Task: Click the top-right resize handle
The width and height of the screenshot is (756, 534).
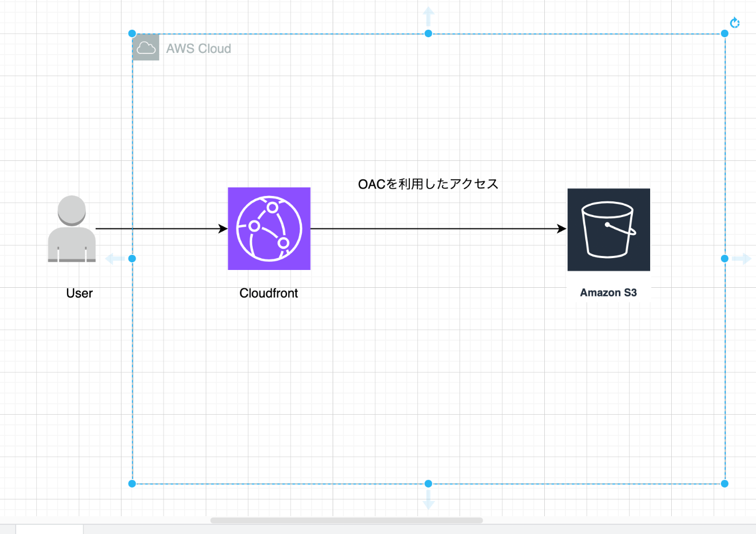Action: point(725,33)
